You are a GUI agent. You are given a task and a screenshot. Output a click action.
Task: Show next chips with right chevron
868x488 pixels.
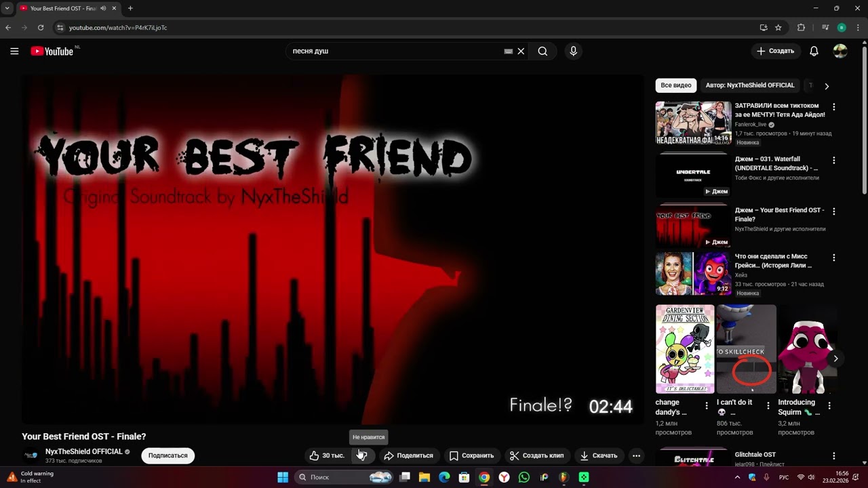tap(826, 86)
